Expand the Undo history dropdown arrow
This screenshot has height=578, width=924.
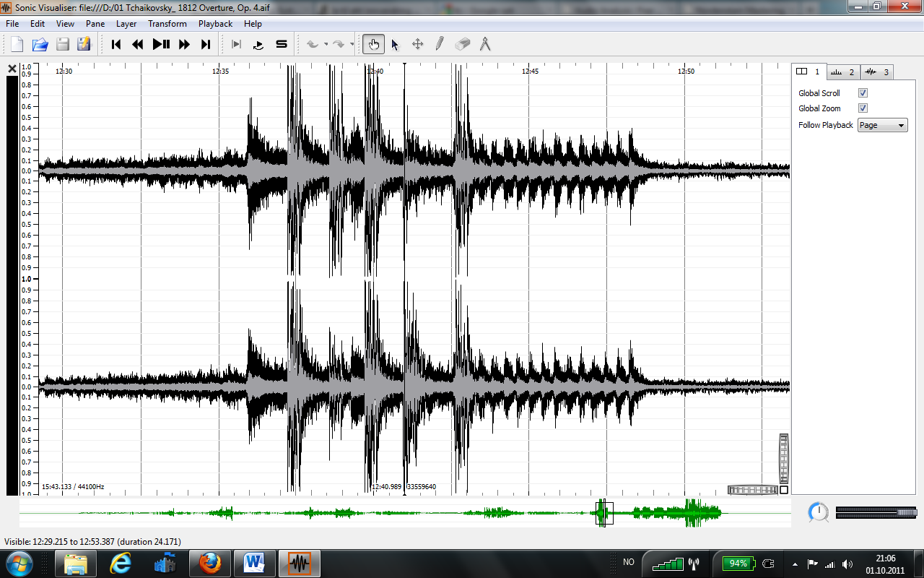click(326, 45)
